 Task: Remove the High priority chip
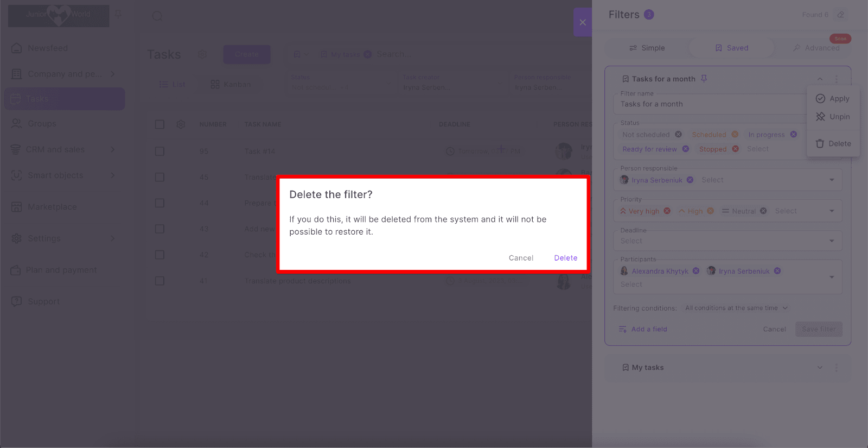click(711, 211)
